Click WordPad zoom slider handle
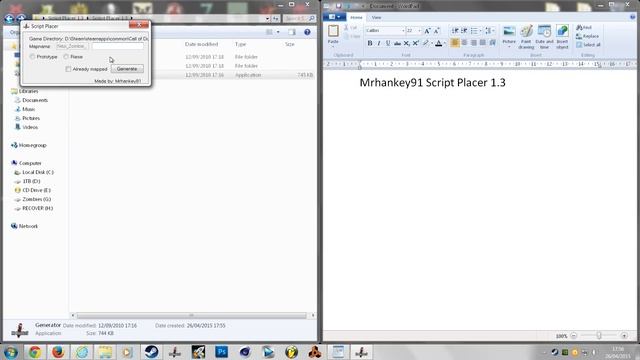 599,336
